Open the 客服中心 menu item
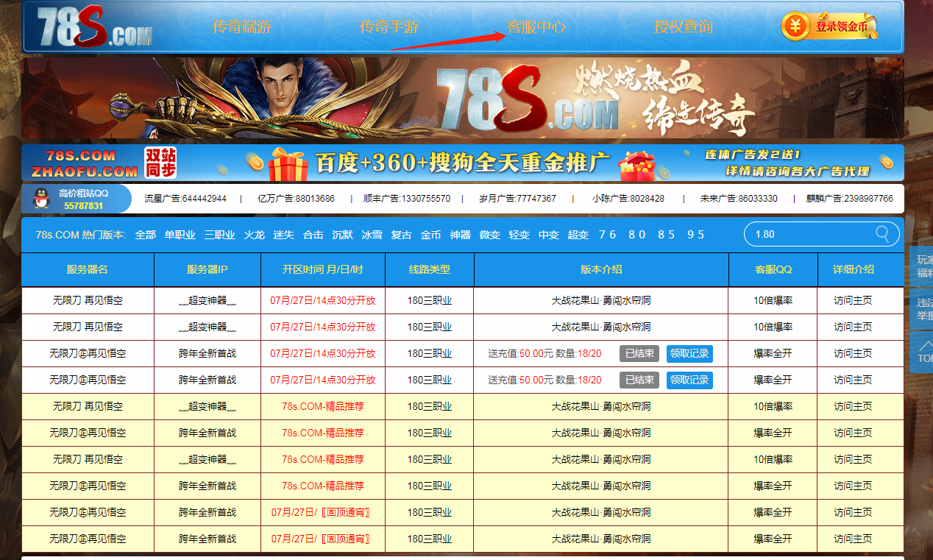 point(536,27)
